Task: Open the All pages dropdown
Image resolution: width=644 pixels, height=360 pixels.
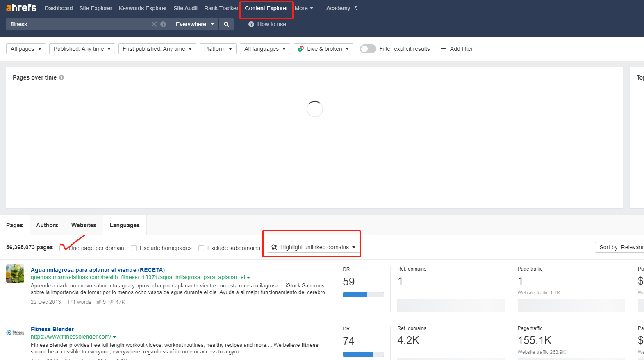Action: (26, 49)
